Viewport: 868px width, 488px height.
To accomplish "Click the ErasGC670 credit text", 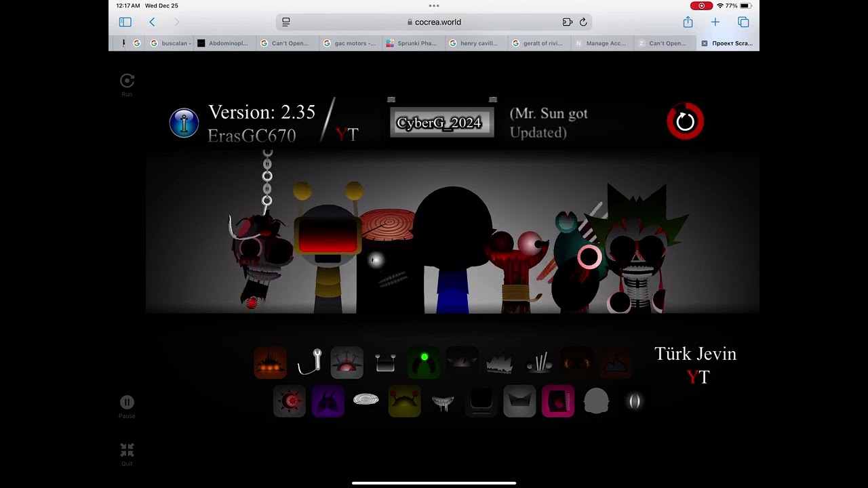I will 252,136.
